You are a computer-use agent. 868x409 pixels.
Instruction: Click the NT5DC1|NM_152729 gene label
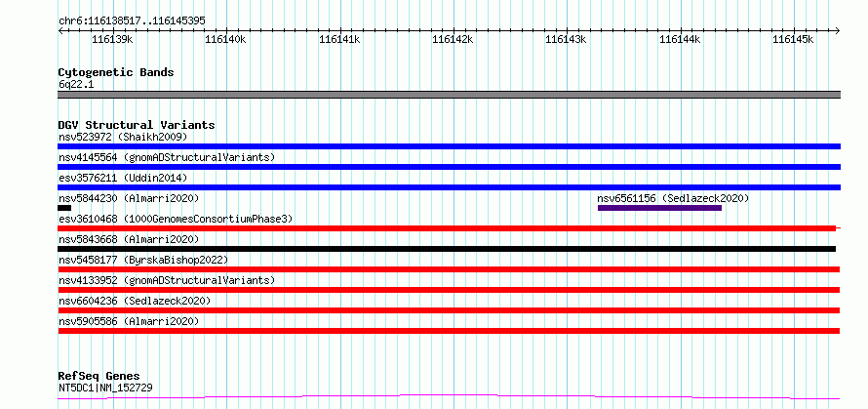[x=105, y=388]
